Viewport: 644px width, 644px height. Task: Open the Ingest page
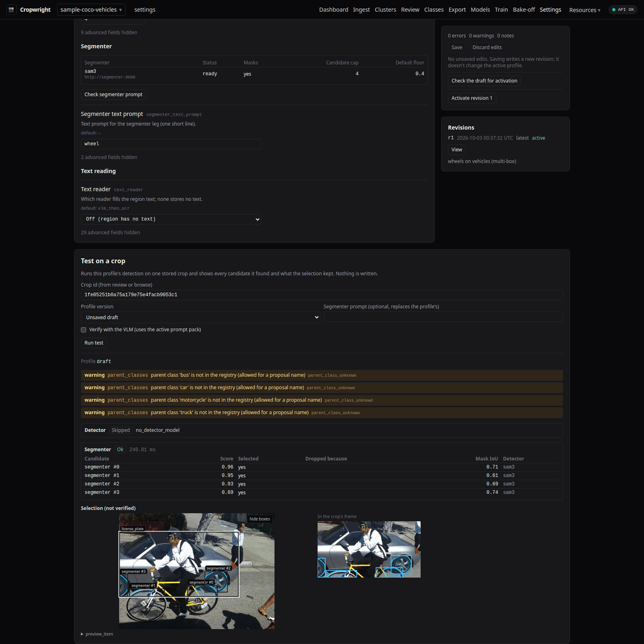361,10
